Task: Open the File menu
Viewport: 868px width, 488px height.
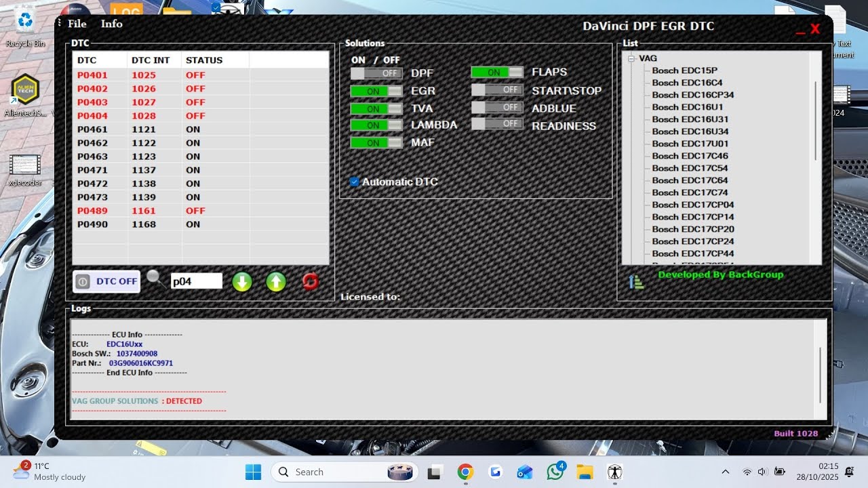Action: click(77, 24)
